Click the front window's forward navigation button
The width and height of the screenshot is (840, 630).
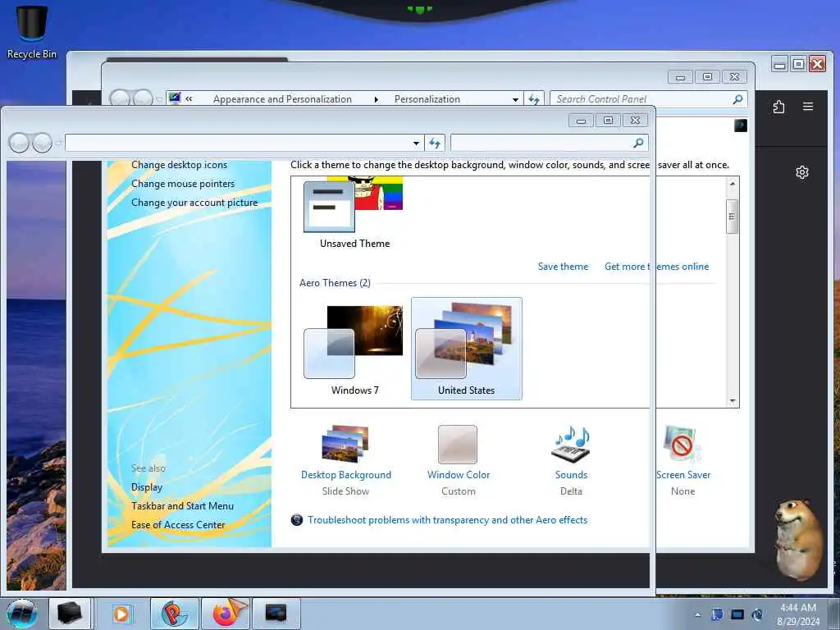(x=43, y=143)
